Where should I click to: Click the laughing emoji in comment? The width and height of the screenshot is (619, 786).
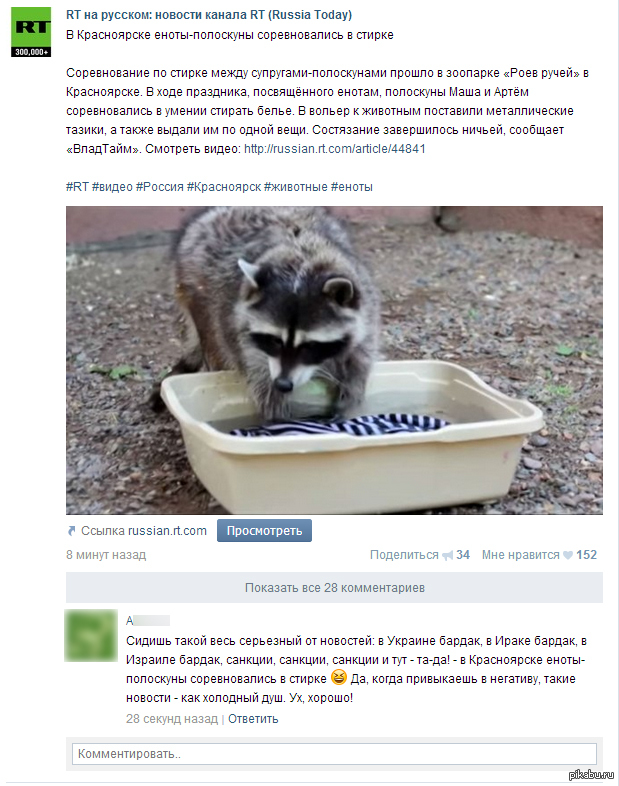[339, 678]
